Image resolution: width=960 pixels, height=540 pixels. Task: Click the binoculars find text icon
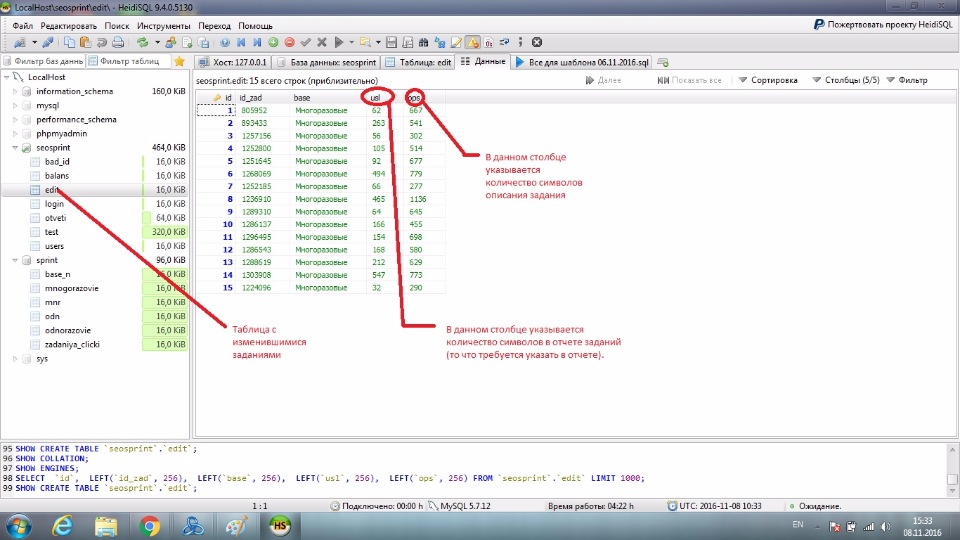tap(423, 42)
